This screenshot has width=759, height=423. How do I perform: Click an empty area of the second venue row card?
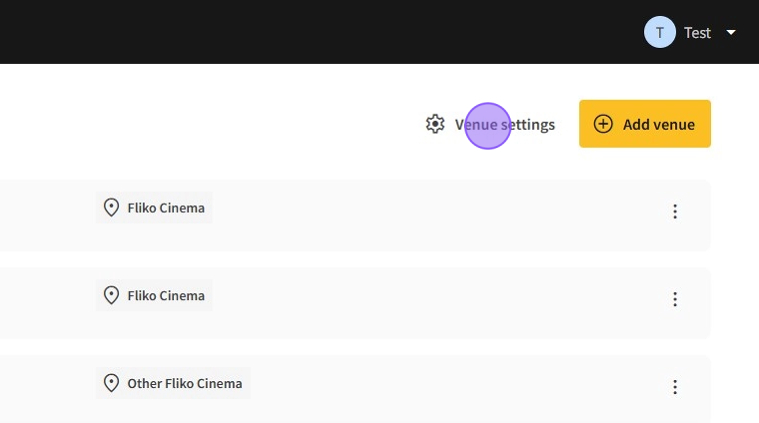[x=420, y=302]
